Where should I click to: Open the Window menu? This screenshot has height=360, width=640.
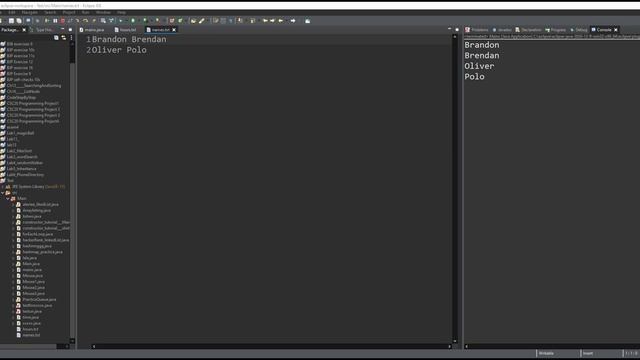(103, 12)
